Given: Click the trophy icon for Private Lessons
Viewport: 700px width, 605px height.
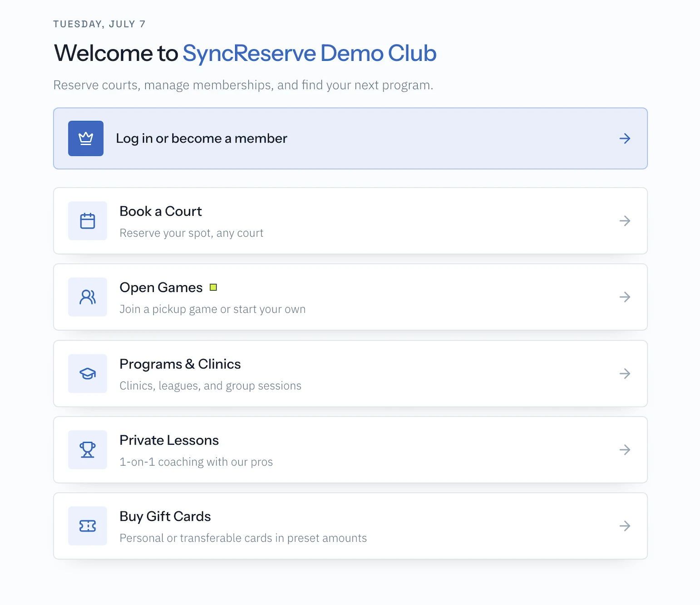Looking at the screenshot, I should [88, 450].
